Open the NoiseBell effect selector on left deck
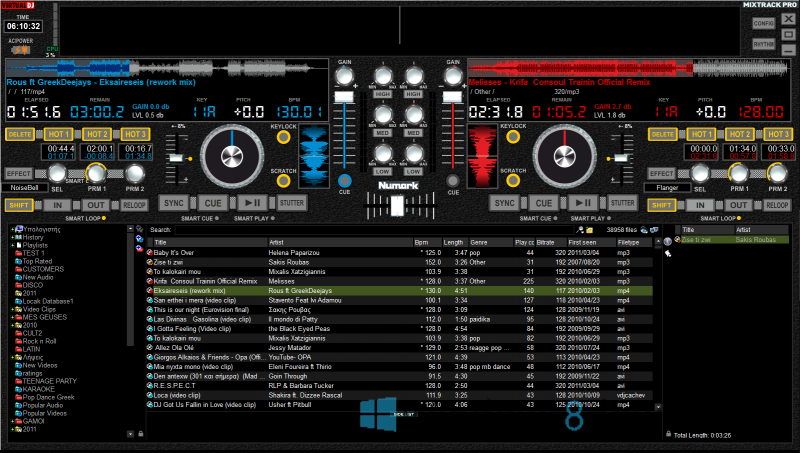This screenshot has height=453, width=800. pyautogui.click(x=25, y=188)
